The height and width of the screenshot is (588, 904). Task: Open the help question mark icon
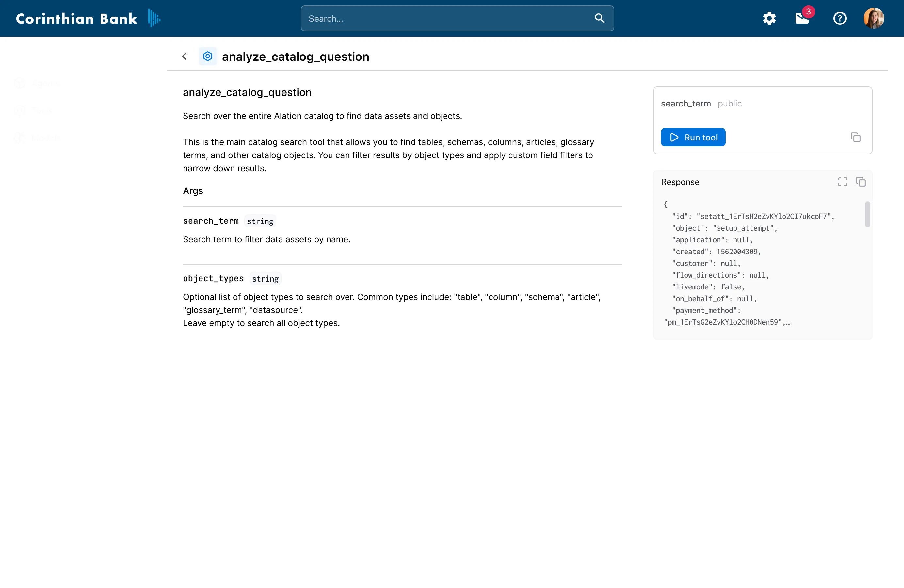840,18
